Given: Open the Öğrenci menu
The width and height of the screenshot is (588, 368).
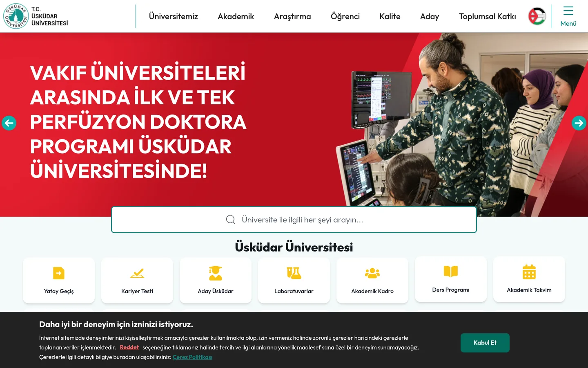Looking at the screenshot, I should (345, 16).
